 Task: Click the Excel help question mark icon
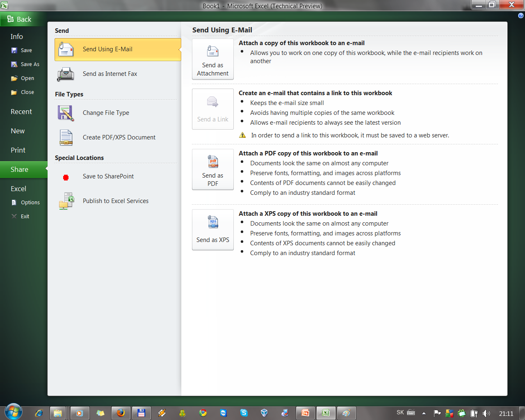point(521,16)
